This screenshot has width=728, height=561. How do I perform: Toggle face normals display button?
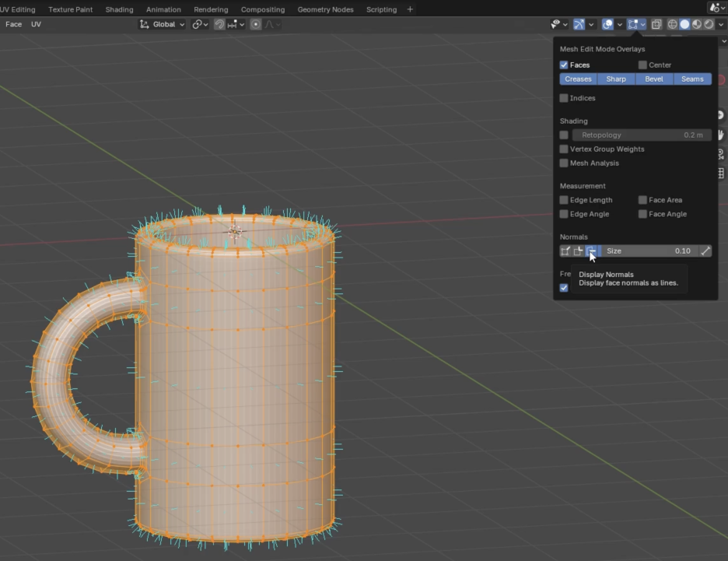coord(591,251)
